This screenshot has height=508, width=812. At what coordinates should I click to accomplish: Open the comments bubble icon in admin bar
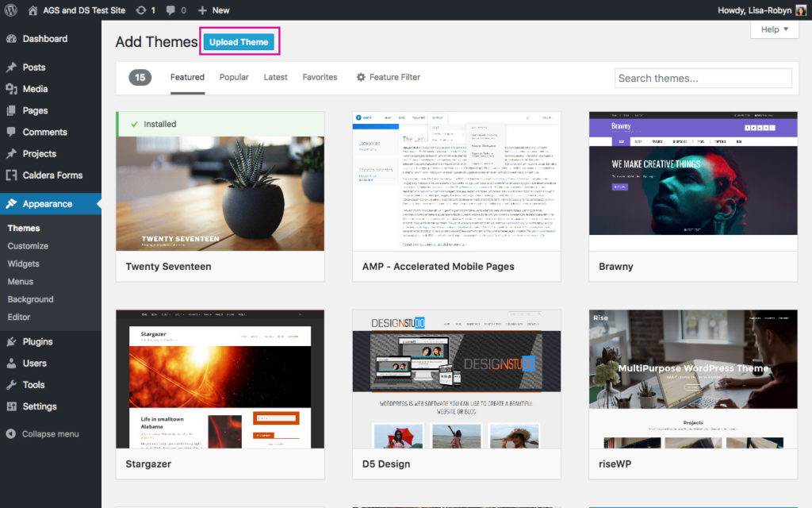click(170, 10)
